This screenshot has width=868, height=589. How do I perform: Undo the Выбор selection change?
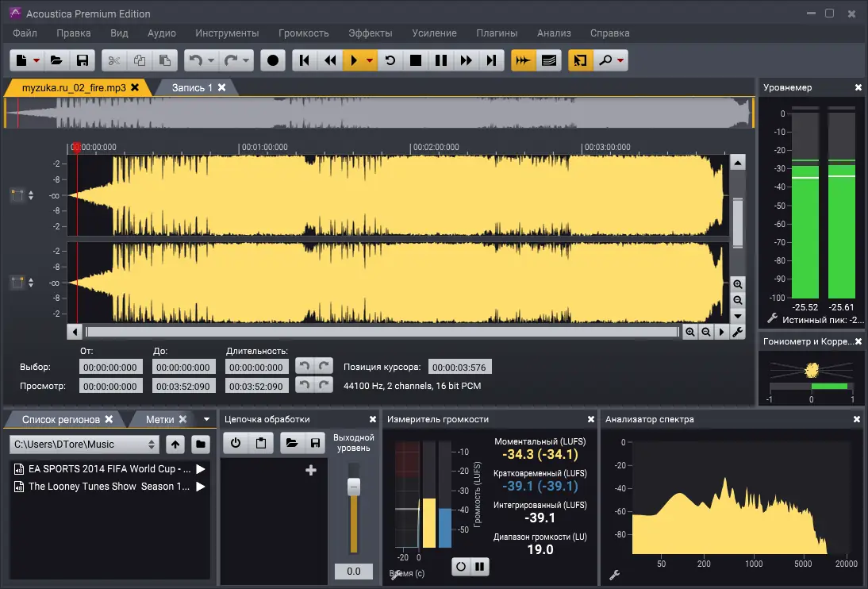click(305, 366)
